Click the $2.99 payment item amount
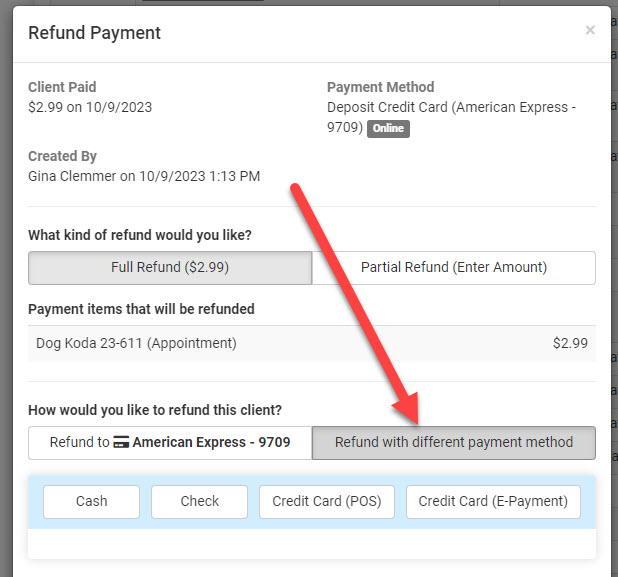This screenshot has height=577, width=618. (570, 343)
